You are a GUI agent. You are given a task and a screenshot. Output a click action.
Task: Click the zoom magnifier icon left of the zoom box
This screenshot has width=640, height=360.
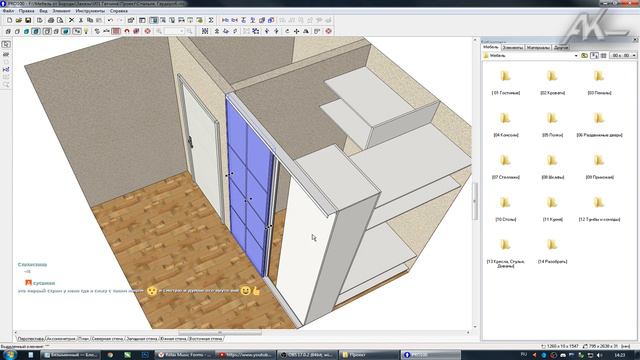159,31
